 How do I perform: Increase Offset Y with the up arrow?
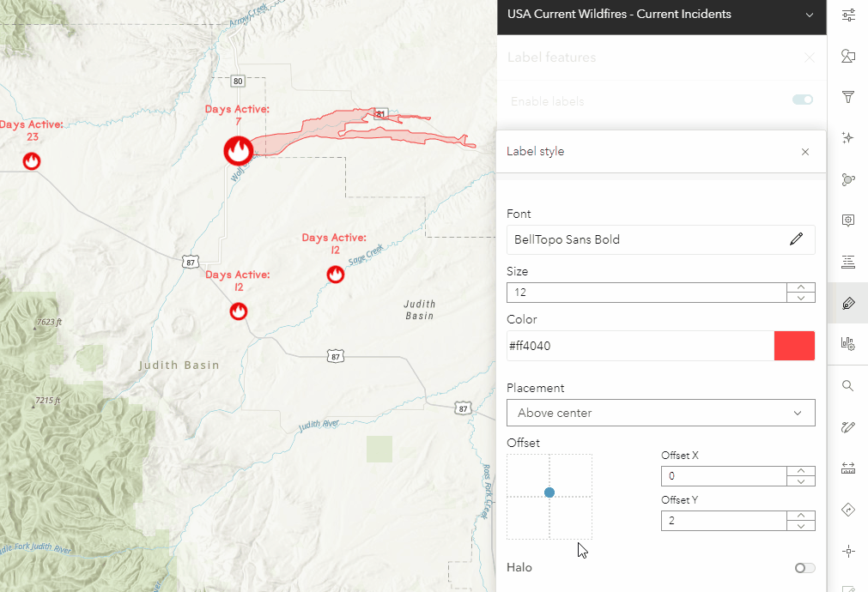pyautogui.click(x=800, y=516)
